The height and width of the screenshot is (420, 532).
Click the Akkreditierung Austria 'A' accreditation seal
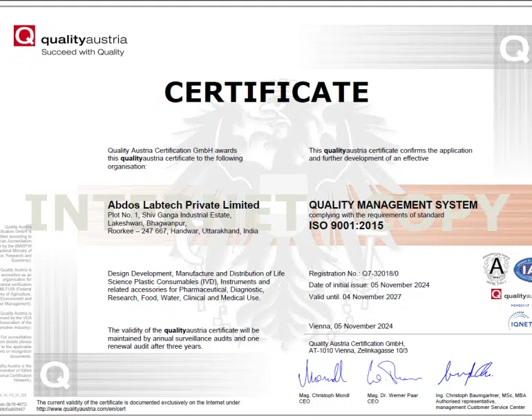pos(496,269)
